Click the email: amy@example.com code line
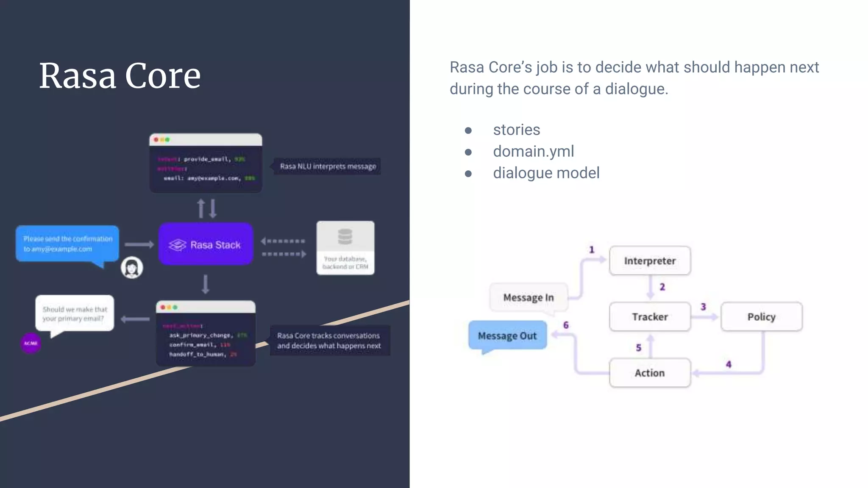868x488 pixels. click(x=209, y=178)
